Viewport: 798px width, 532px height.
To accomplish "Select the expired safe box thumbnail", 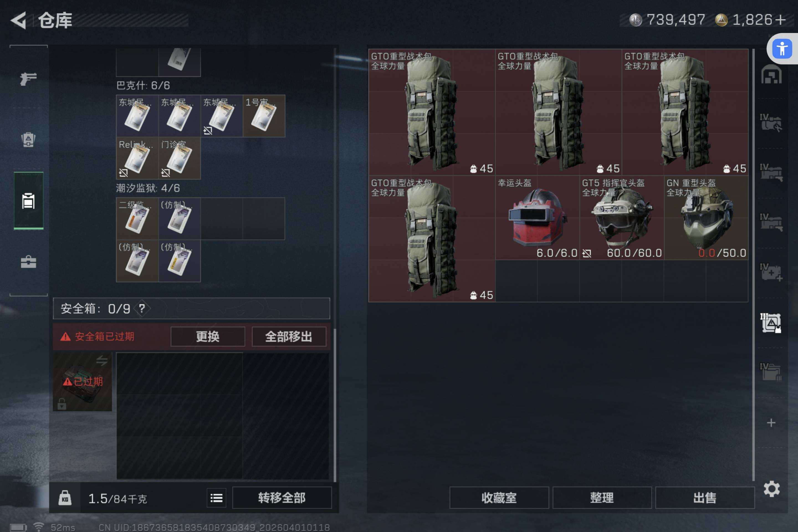I will tap(83, 382).
